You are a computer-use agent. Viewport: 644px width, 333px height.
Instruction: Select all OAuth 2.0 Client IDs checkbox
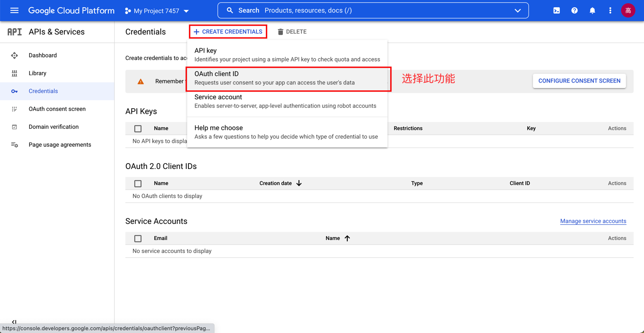[138, 184]
